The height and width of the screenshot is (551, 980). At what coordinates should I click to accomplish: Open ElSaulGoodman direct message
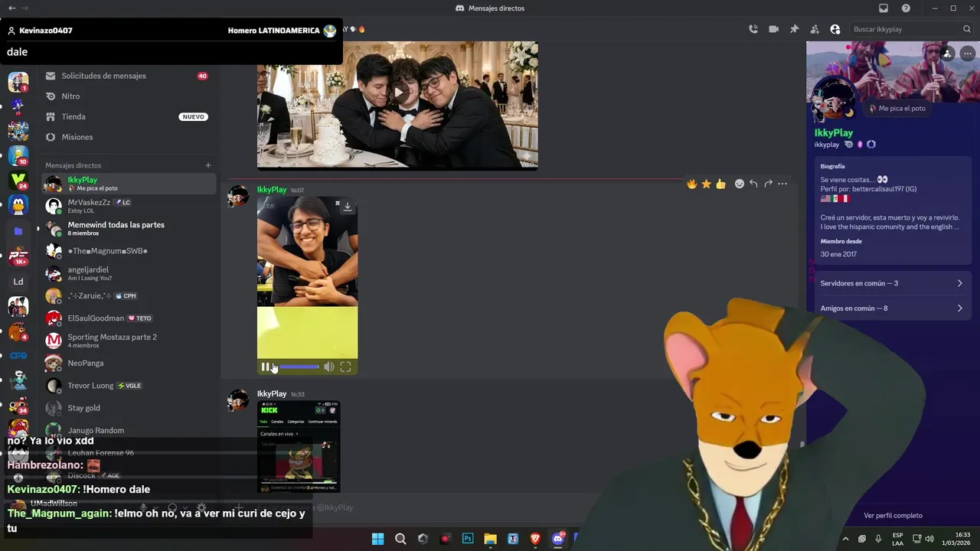(x=129, y=318)
